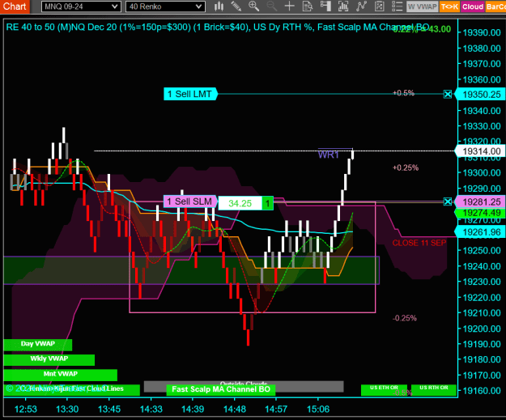This screenshot has width=506, height=420.
Task: Click the Fast Scalp MA Channel BO button
Action: click(x=221, y=389)
